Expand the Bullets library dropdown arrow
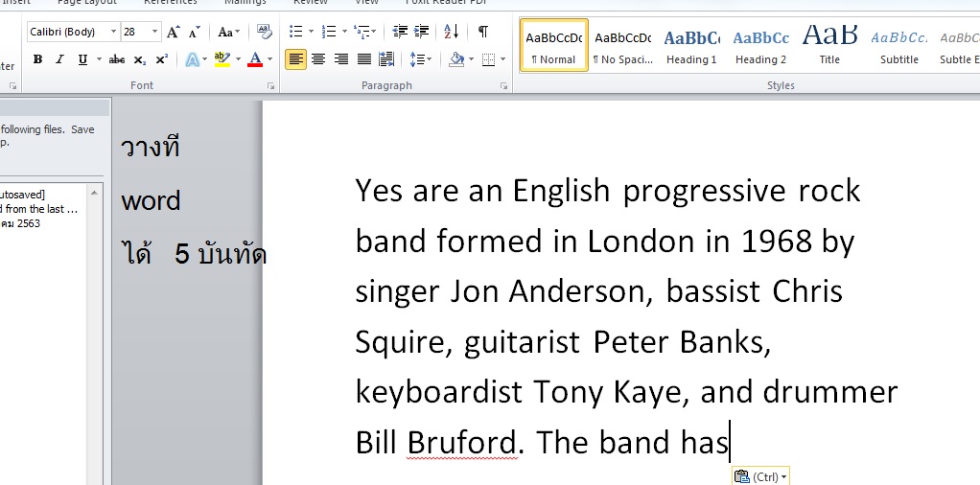 click(312, 32)
